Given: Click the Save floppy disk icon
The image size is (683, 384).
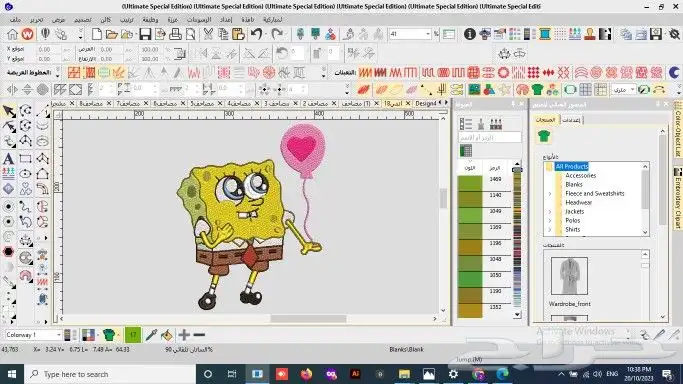Looking at the screenshot, I should coord(145,34).
